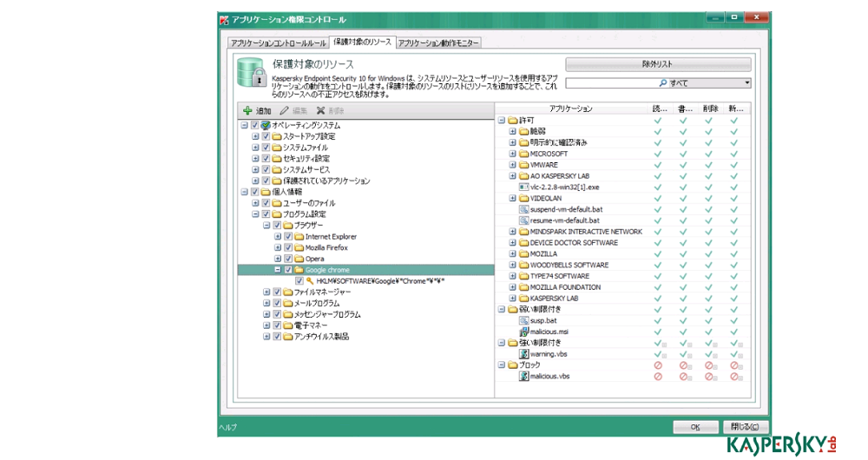Click the write-permission checkmark for VMWARE row
The width and height of the screenshot is (868, 460).
tap(683, 164)
